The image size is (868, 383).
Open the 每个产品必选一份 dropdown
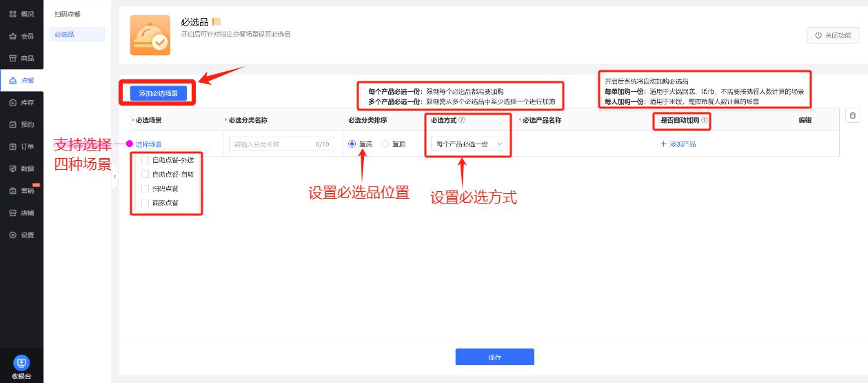[x=469, y=144]
